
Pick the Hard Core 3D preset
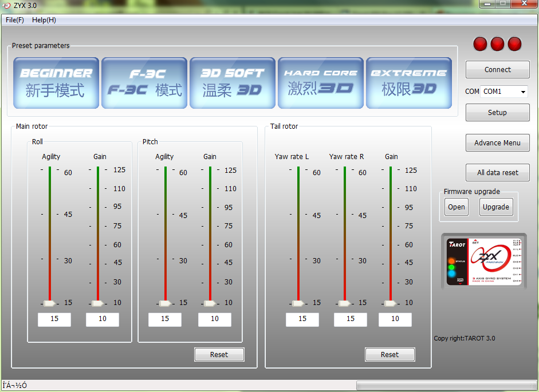pos(321,83)
